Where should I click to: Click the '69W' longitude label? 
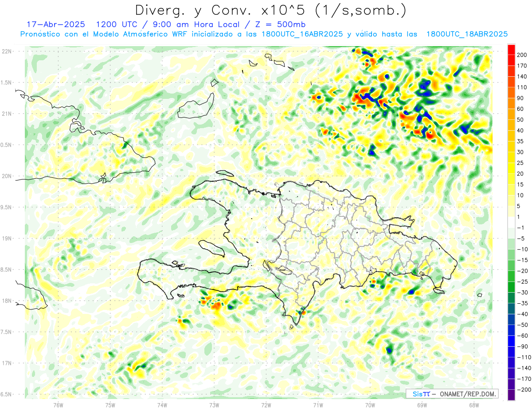422,405
